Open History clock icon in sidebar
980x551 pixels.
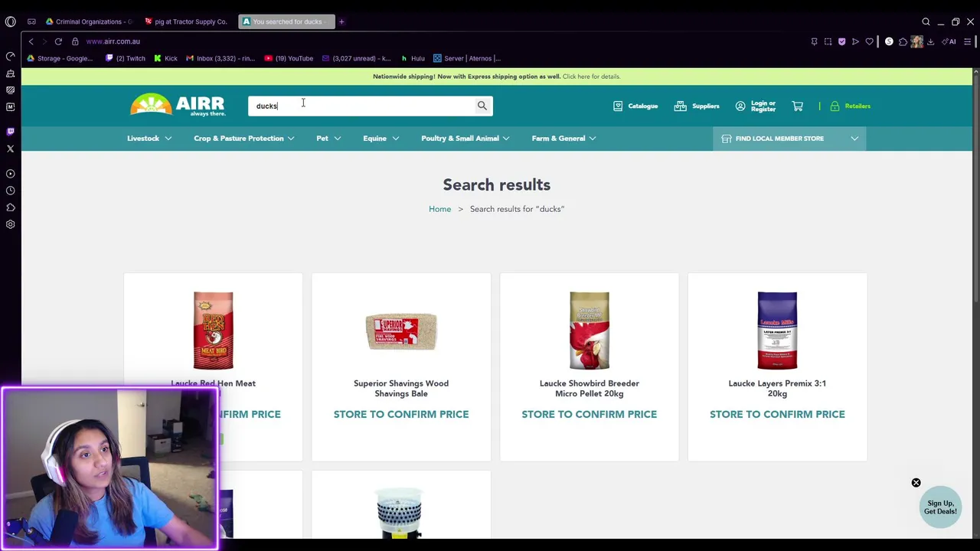click(10, 191)
